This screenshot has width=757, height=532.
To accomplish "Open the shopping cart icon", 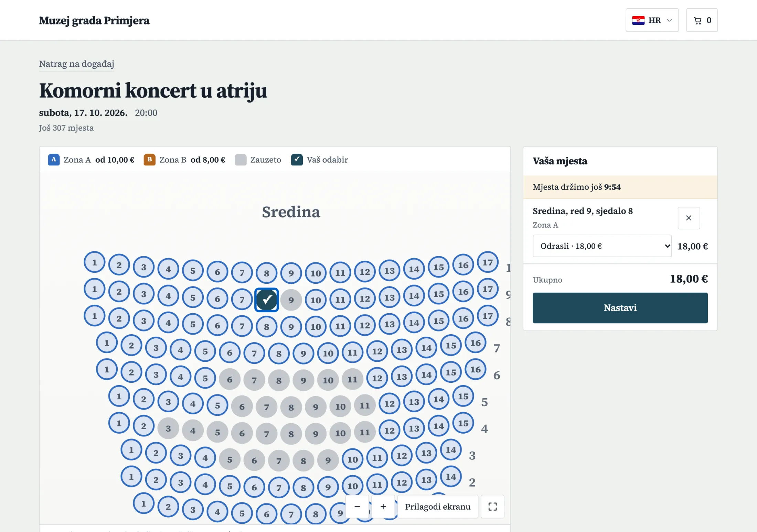I will click(702, 20).
